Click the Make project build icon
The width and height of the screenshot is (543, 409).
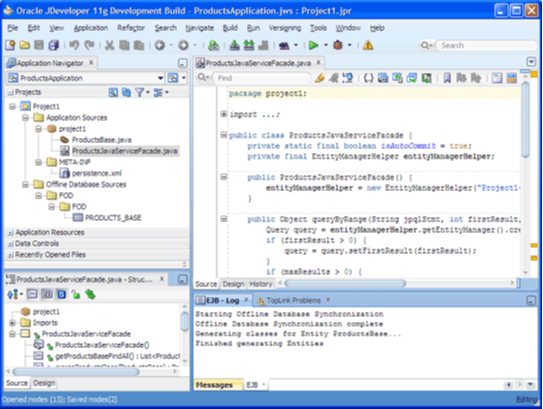pos(234,45)
